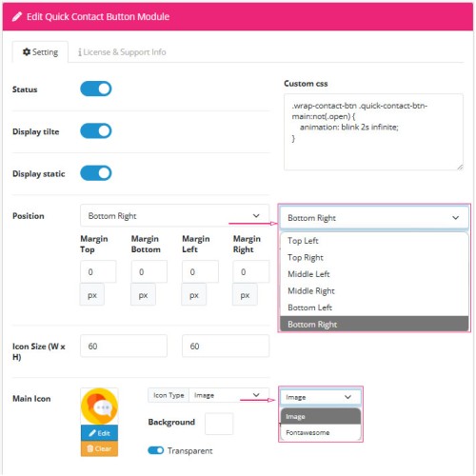Disable the Transparent toggle
This screenshot has width=476, height=476.
[156, 450]
